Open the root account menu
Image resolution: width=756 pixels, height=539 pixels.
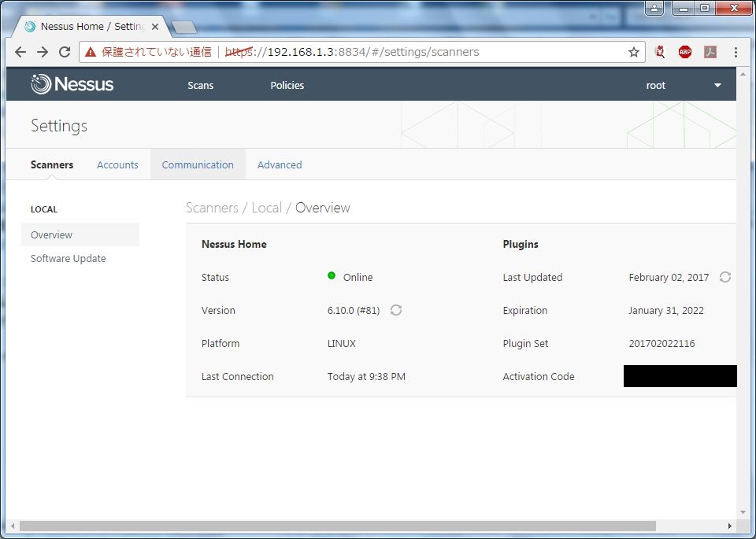coord(656,85)
